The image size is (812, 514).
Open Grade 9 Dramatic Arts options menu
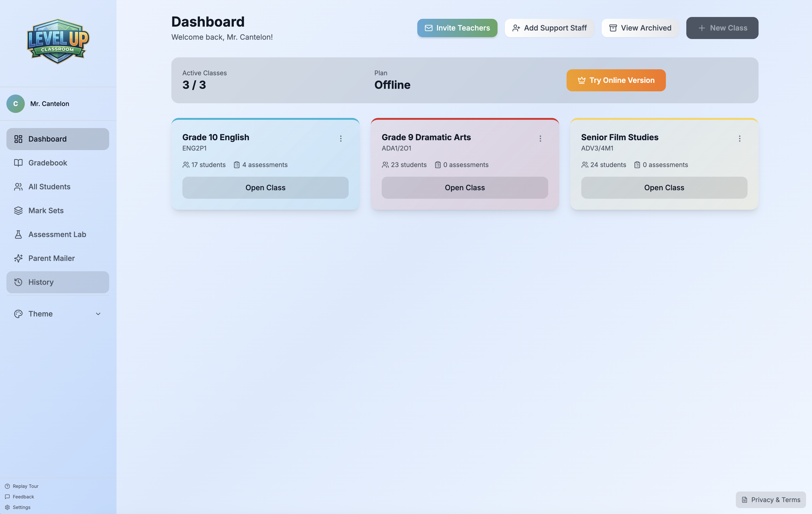[x=540, y=139]
